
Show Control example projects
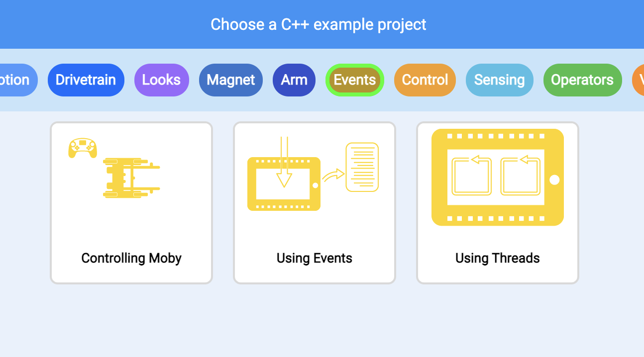(425, 80)
